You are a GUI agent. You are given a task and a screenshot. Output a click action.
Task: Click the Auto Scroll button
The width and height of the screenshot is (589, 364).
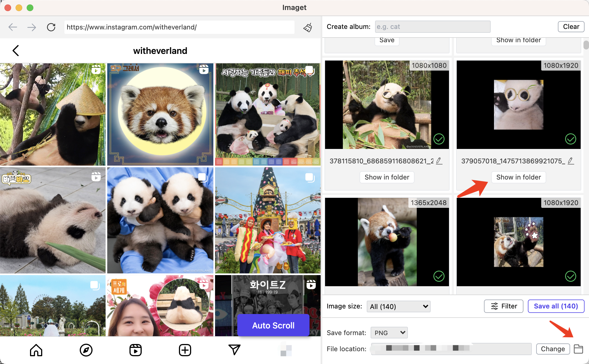[x=273, y=325]
